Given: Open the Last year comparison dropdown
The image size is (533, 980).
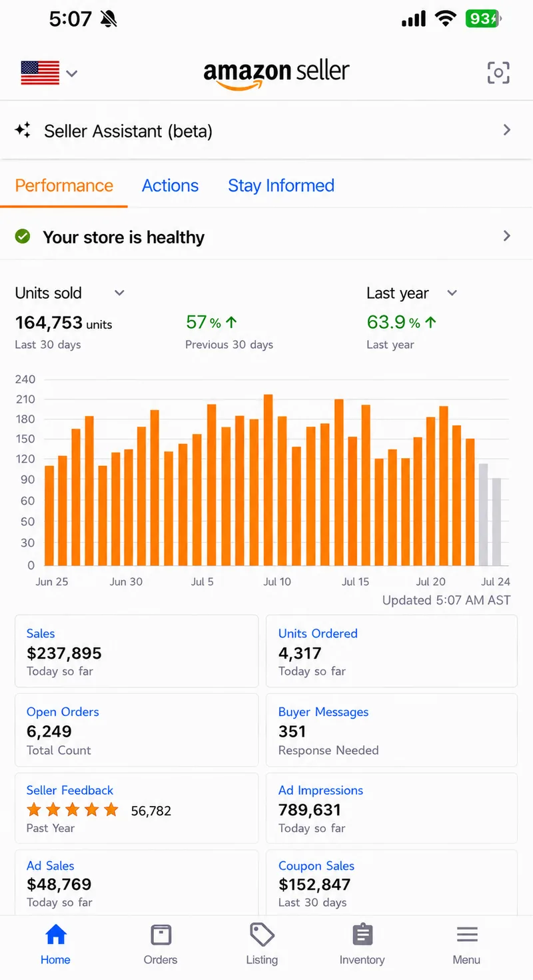Looking at the screenshot, I should pos(412,293).
